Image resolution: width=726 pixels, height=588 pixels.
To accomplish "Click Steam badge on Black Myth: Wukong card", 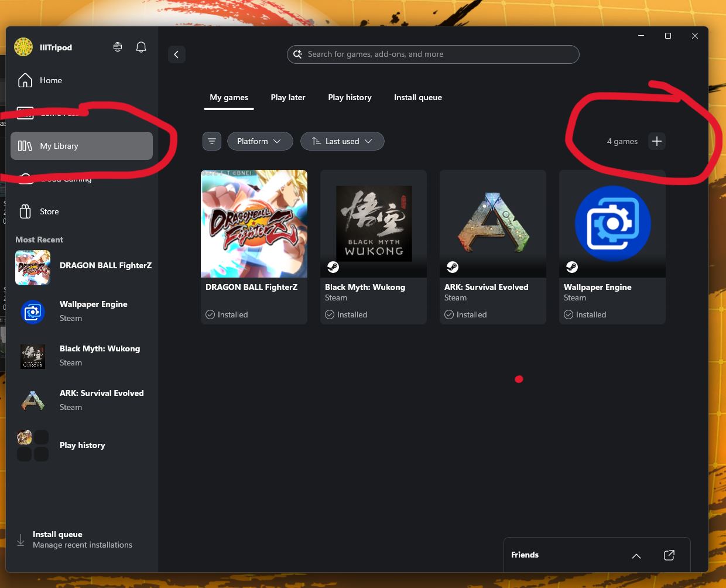I will click(333, 267).
